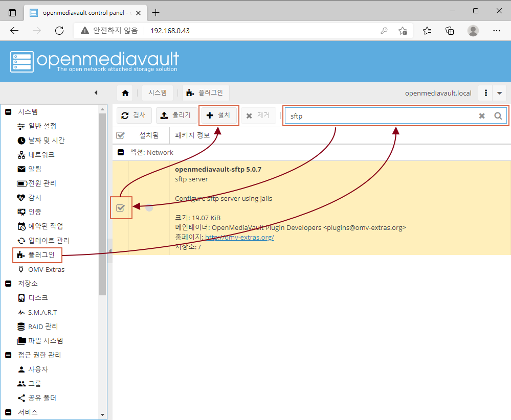Collapse the 저장소 tree group

(9, 284)
